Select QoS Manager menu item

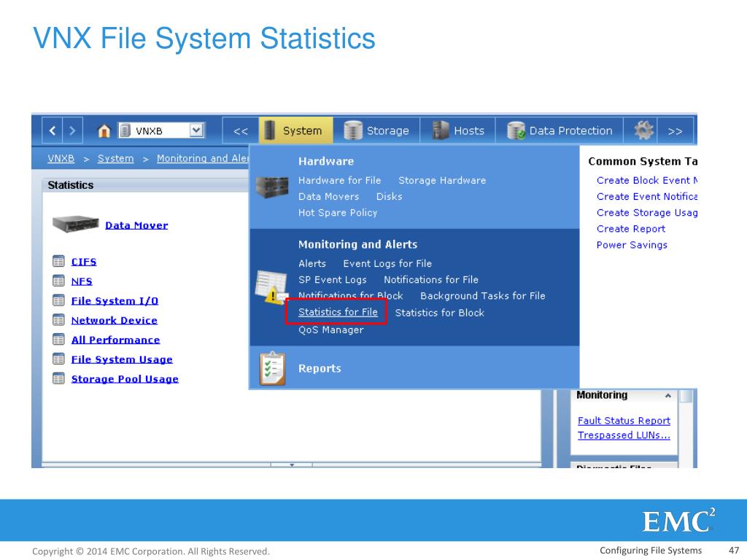pos(331,330)
